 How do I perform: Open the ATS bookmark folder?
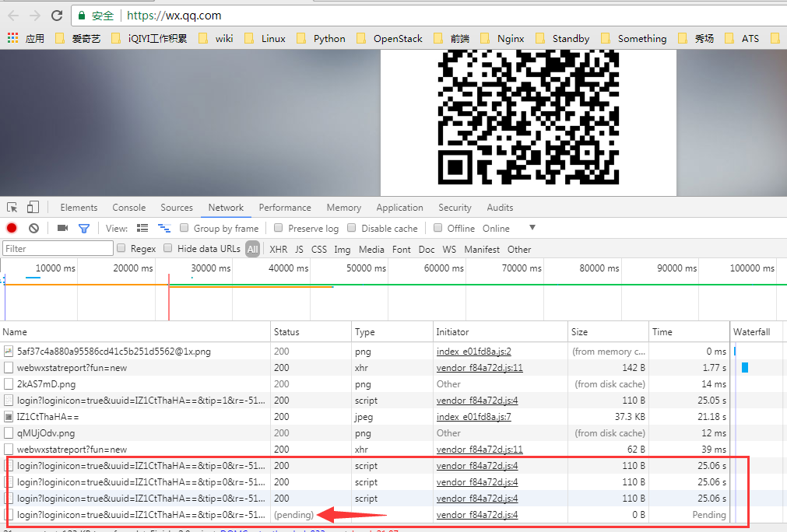point(742,38)
